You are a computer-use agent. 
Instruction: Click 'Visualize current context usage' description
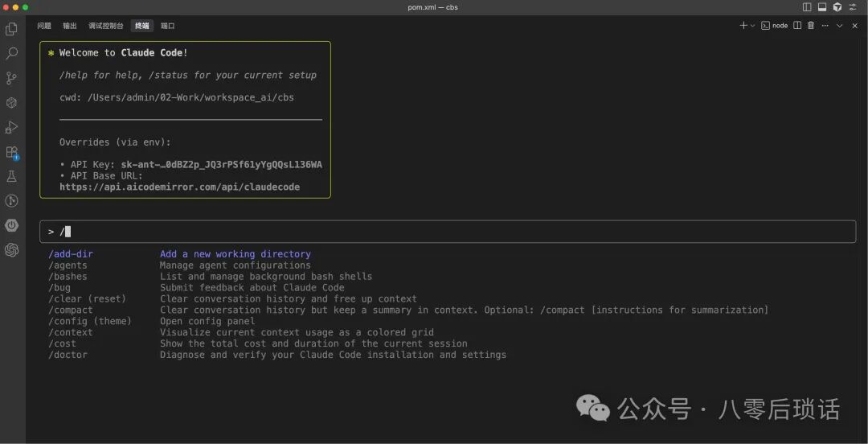[x=297, y=332]
